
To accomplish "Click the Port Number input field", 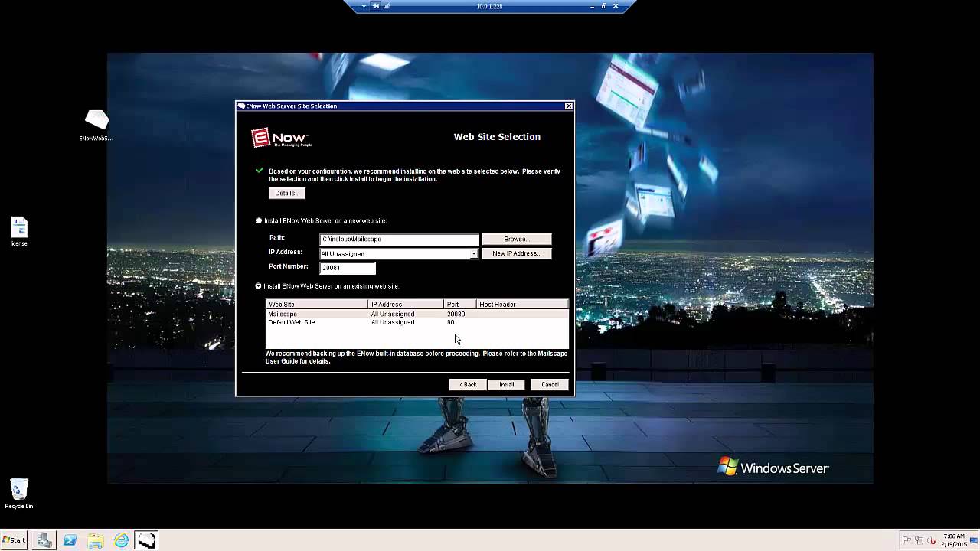I will pos(348,268).
